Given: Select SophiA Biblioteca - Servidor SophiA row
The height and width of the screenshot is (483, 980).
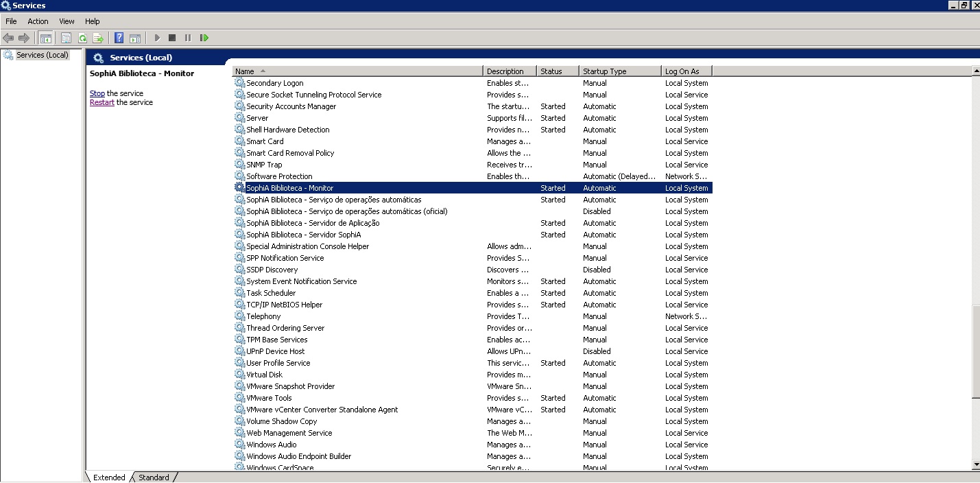Looking at the screenshot, I should click(473, 235).
